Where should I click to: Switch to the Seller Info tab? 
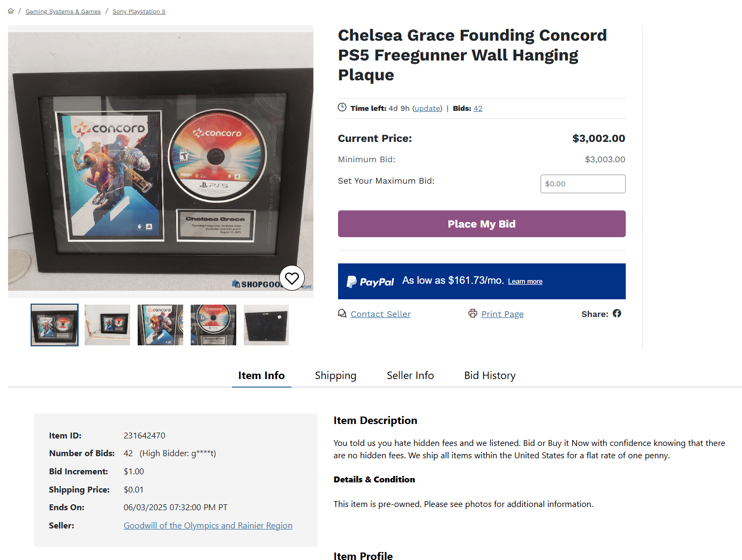pyautogui.click(x=410, y=375)
